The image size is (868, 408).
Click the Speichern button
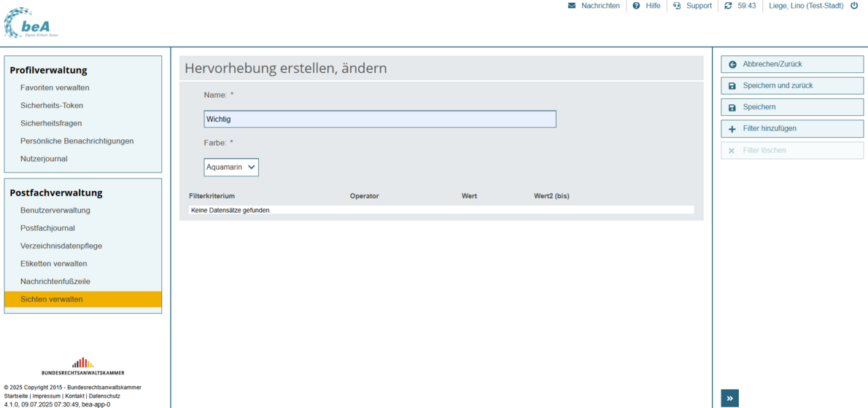[791, 107]
